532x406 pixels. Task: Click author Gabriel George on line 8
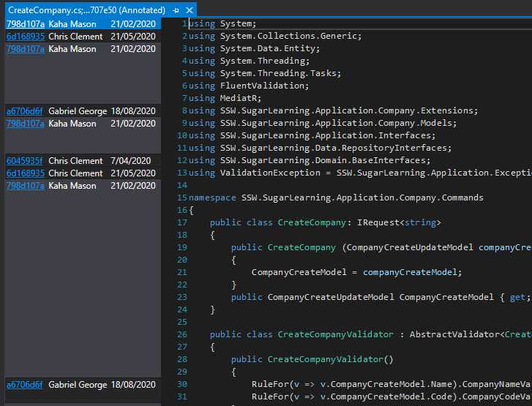[78, 111]
